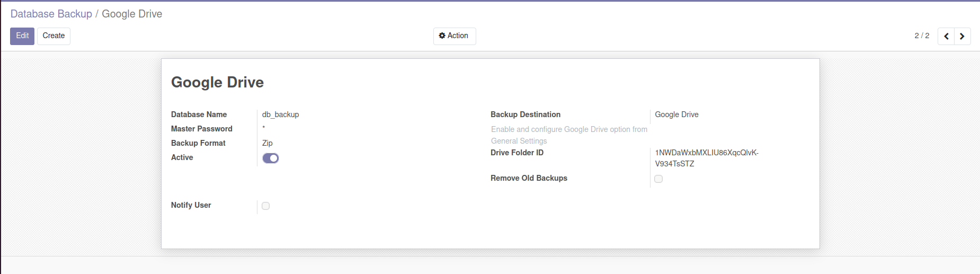
Task: Click the 2 / 2 pager counter
Action: tap(922, 36)
